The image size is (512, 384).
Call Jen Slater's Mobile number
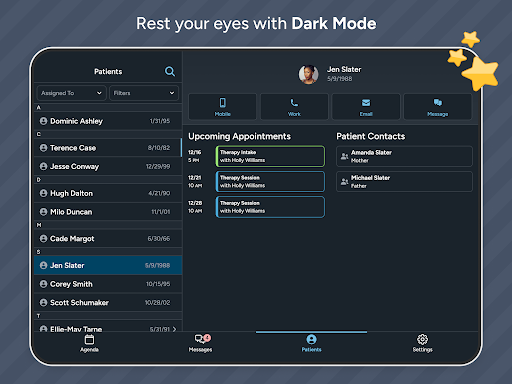pyautogui.click(x=222, y=107)
